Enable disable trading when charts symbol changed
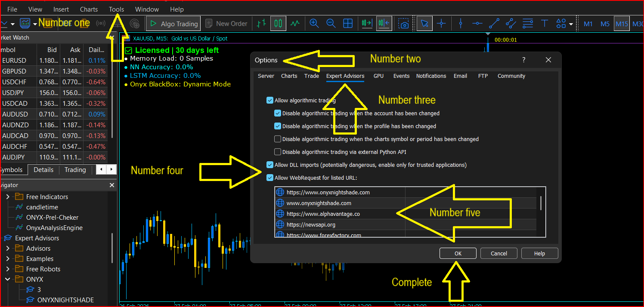The image size is (644, 307). [x=278, y=139]
